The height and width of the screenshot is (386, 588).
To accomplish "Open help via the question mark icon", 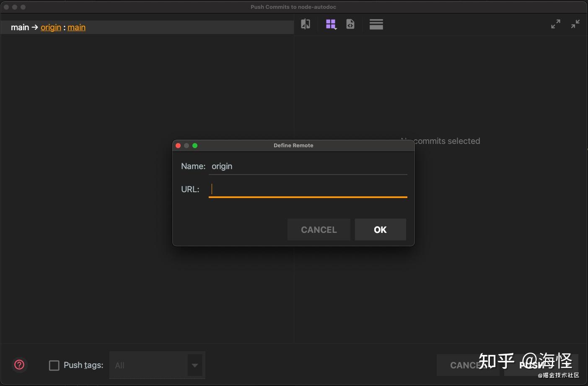I will 19,365.
